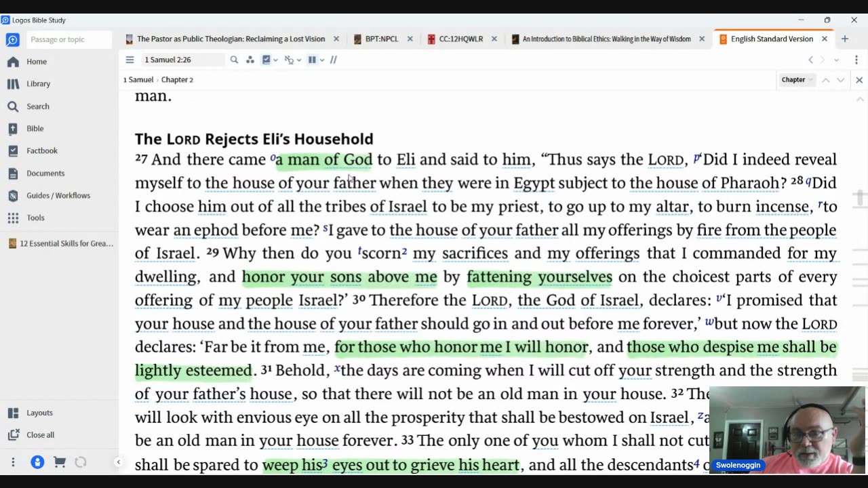Open the shopping cart icon
The image size is (868, 488).
pos(60,462)
